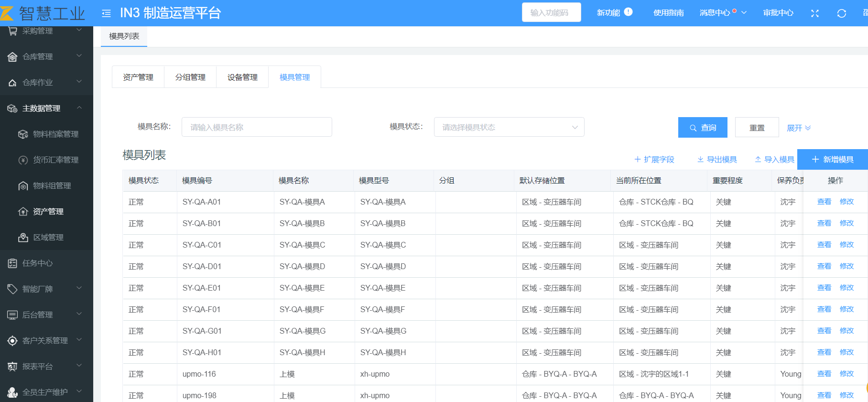Click the sidebar collapse menu icon
The width and height of the screenshot is (868, 402).
[x=106, y=13]
